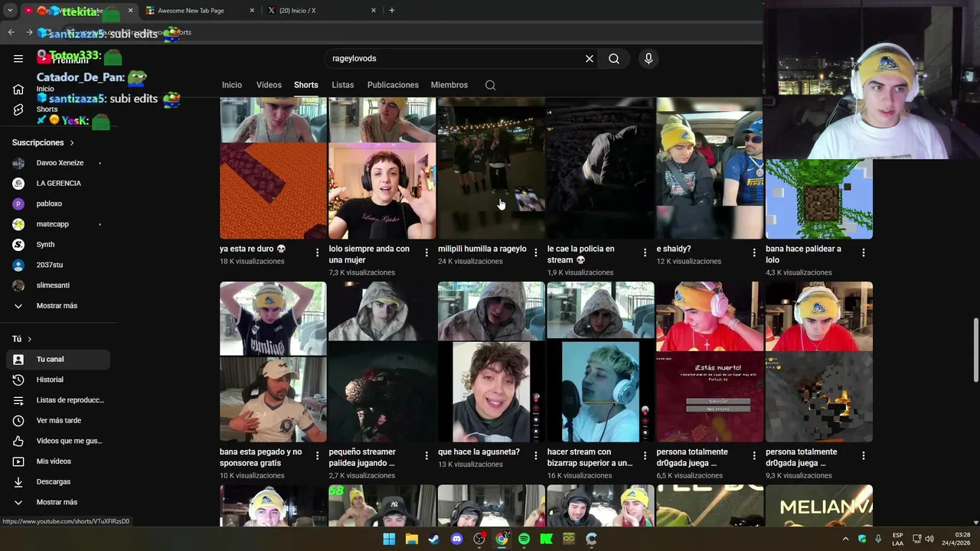
Task: Open the Shorts icon in the left sidebar
Action: point(18,109)
